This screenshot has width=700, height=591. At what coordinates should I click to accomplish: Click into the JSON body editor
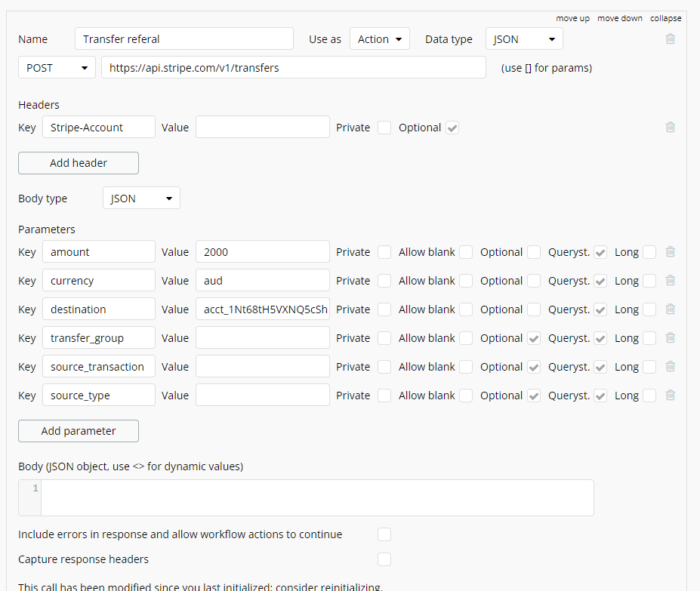click(x=317, y=497)
